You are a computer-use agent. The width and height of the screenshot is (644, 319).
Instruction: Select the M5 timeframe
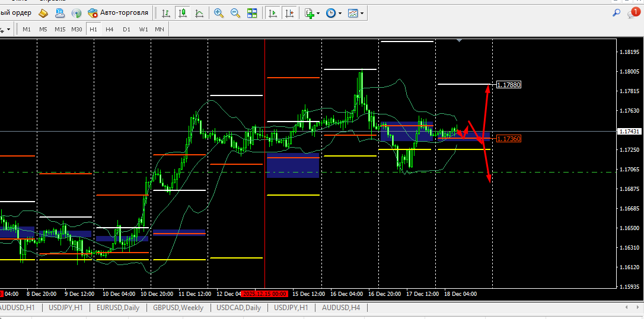[43, 30]
